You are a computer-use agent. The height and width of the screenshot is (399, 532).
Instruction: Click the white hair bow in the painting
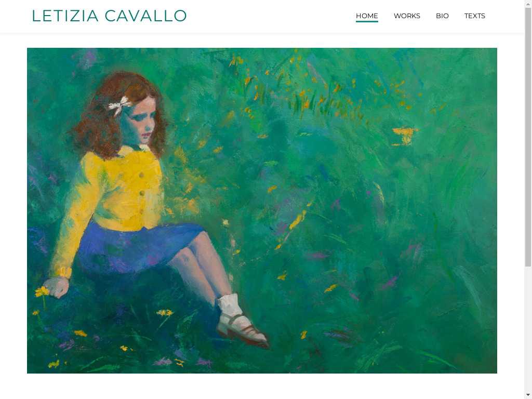(120, 104)
